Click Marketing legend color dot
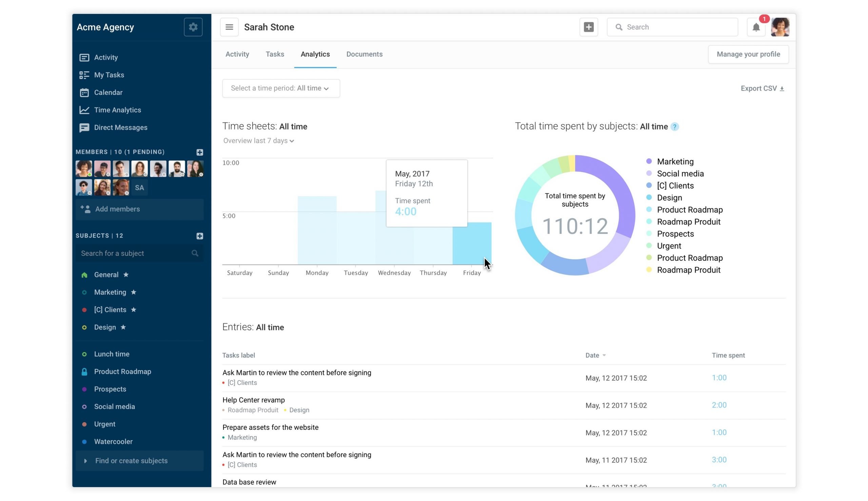 649,161
